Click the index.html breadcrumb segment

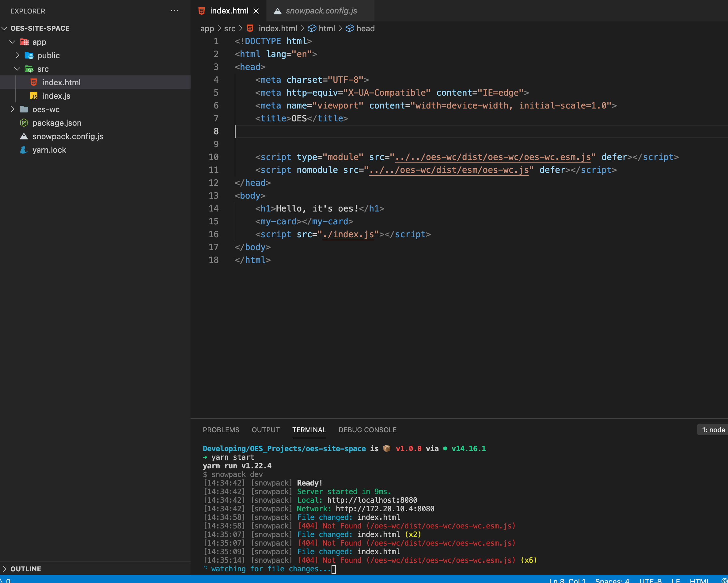[x=278, y=29]
